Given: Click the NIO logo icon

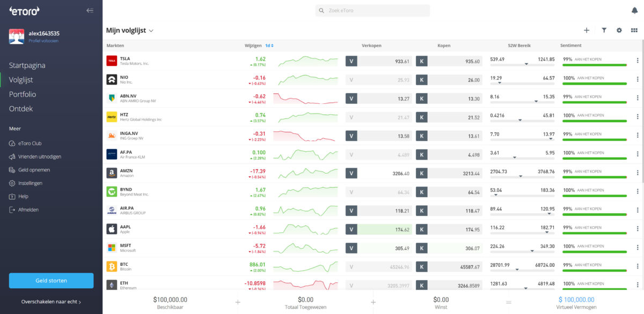Looking at the screenshot, I should coord(112,80).
